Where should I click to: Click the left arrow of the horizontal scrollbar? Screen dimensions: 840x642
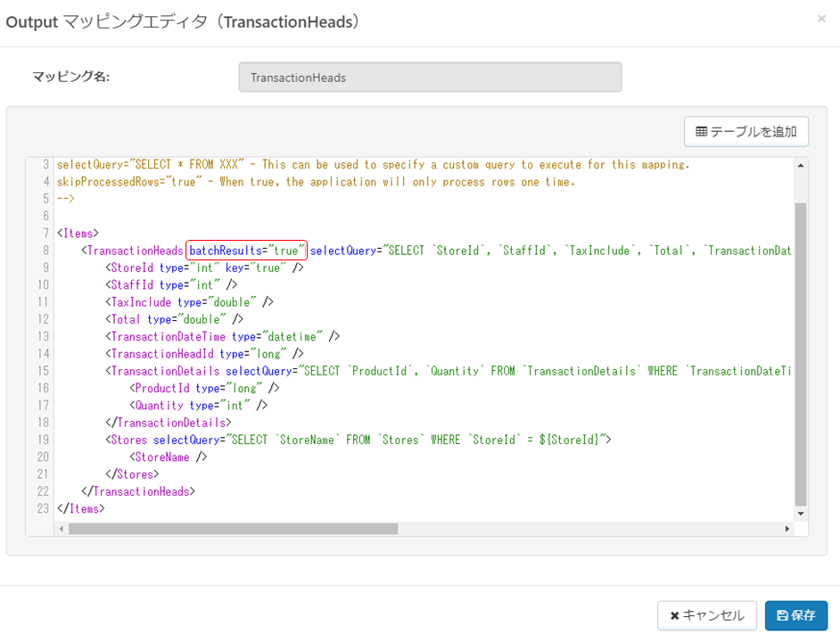[62, 529]
